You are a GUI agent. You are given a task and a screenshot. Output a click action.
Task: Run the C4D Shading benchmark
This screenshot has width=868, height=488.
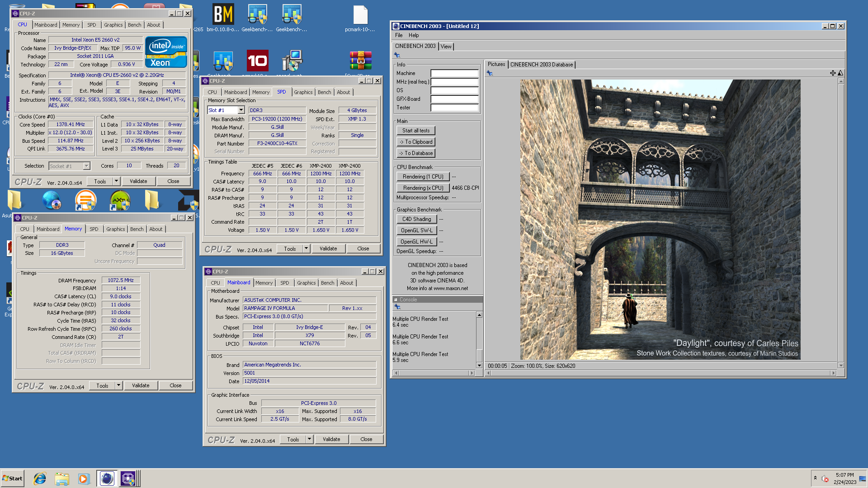pyautogui.click(x=417, y=219)
